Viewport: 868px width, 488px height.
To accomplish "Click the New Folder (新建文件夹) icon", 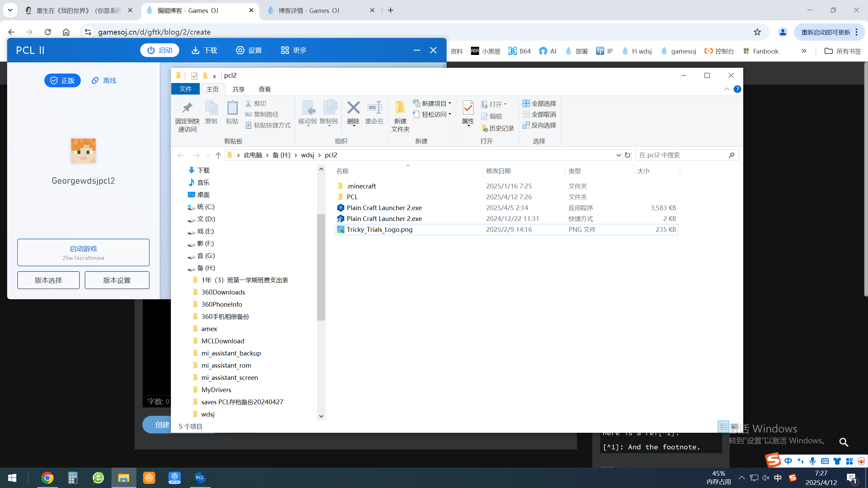I will 400,116.
